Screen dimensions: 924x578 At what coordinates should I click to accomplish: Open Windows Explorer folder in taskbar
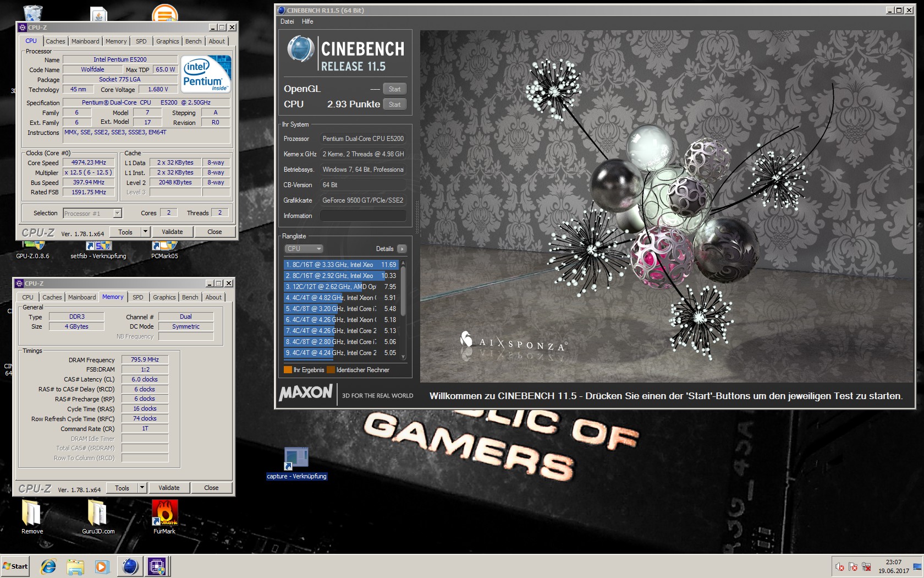pyautogui.click(x=75, y=566)
